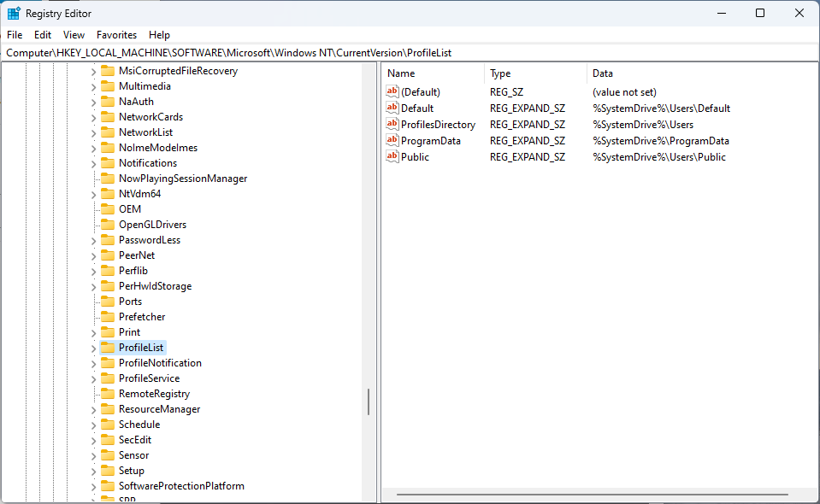Click the string icon next to ProfilesDirectory
The height and width of the screenshot is (504, 820).
[392, 125]
